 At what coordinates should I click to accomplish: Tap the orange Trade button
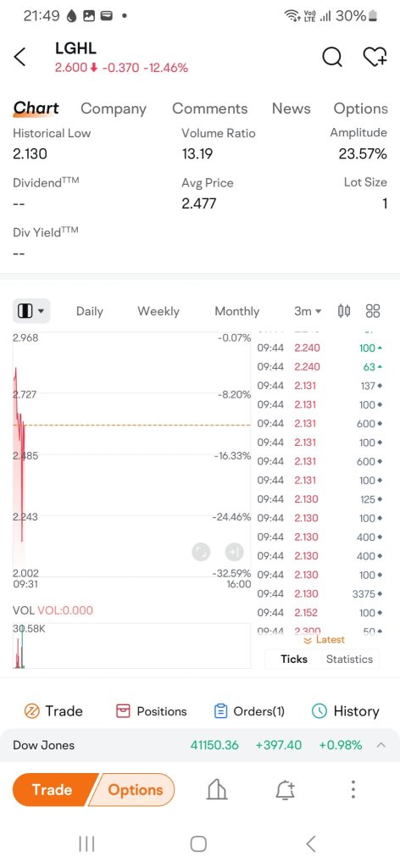(x=52, y=789)
